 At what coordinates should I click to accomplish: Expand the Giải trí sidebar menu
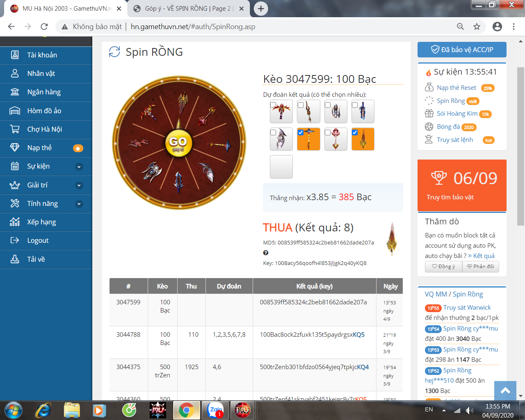click(x=79, y=185)
